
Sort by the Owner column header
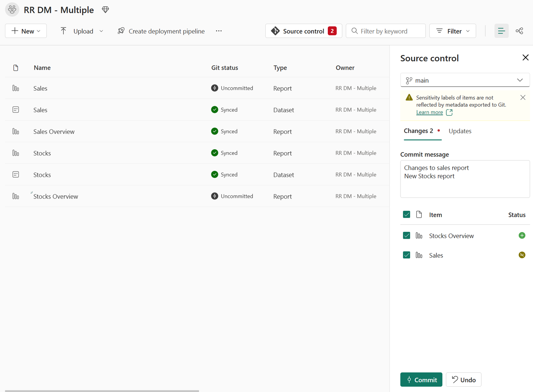pos(345,68)
